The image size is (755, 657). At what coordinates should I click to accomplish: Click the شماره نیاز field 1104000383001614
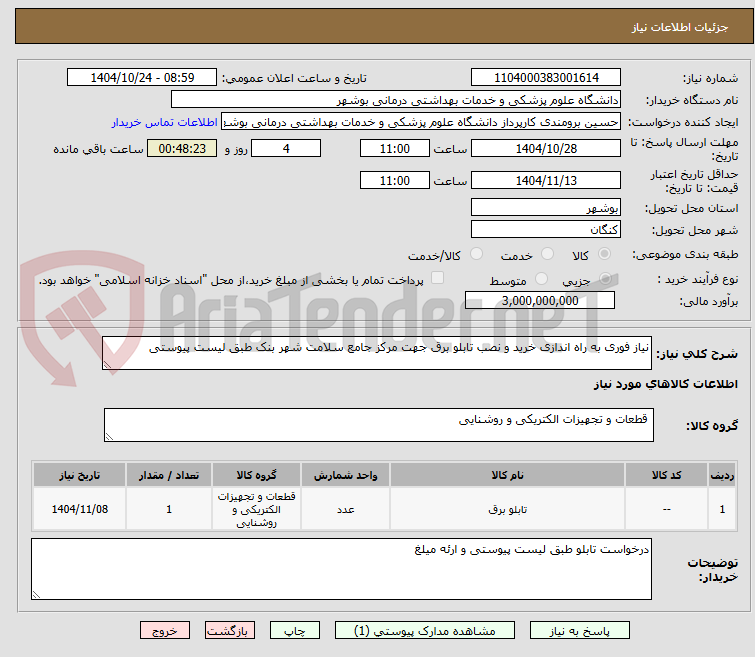click(546, 78)
